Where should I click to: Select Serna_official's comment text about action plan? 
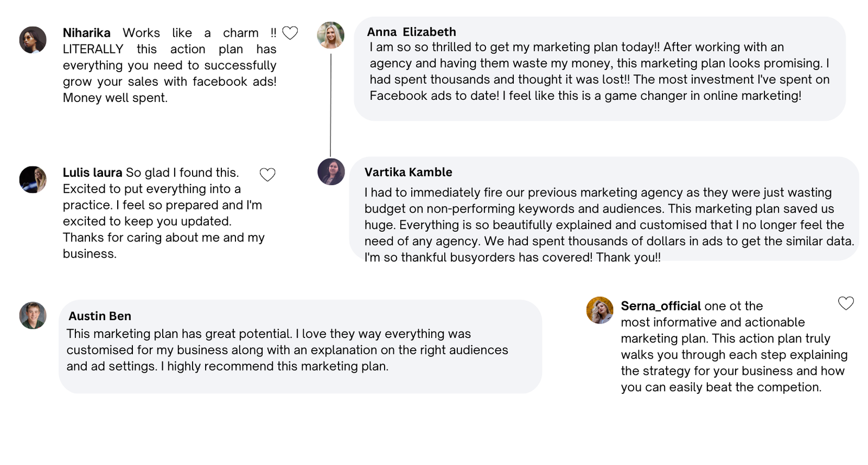coord(734,347)
